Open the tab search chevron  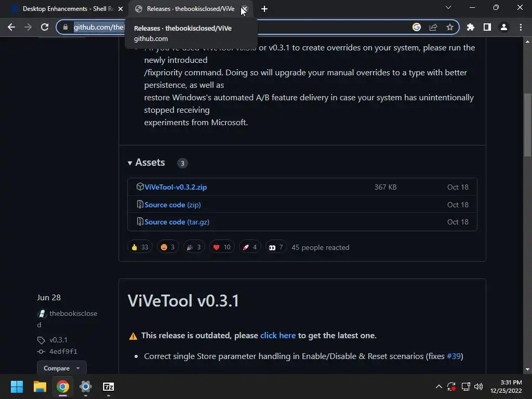pyautogui.click(x=448, y=7)
